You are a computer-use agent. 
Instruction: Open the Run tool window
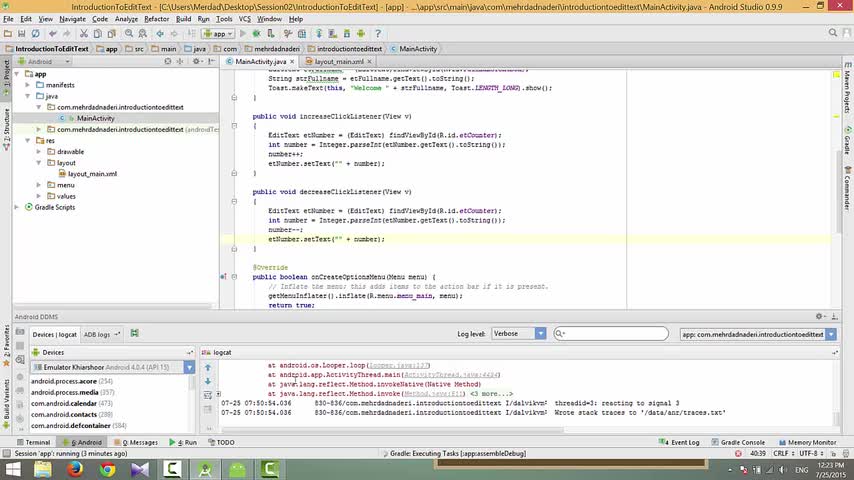point(183,442)
